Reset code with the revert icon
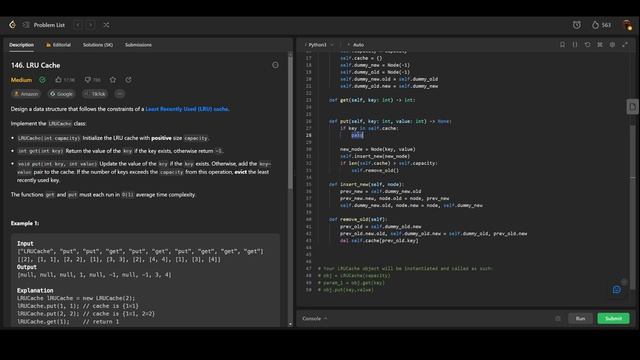Image resolution: width=640 pixels, height=360 pixels. 587,44
